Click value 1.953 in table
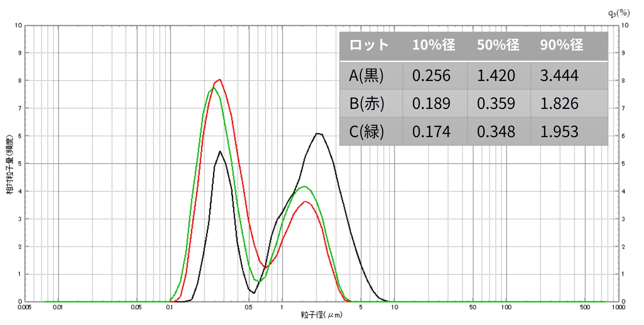This screenshot has height=325, width=644. tap(559, 131)
